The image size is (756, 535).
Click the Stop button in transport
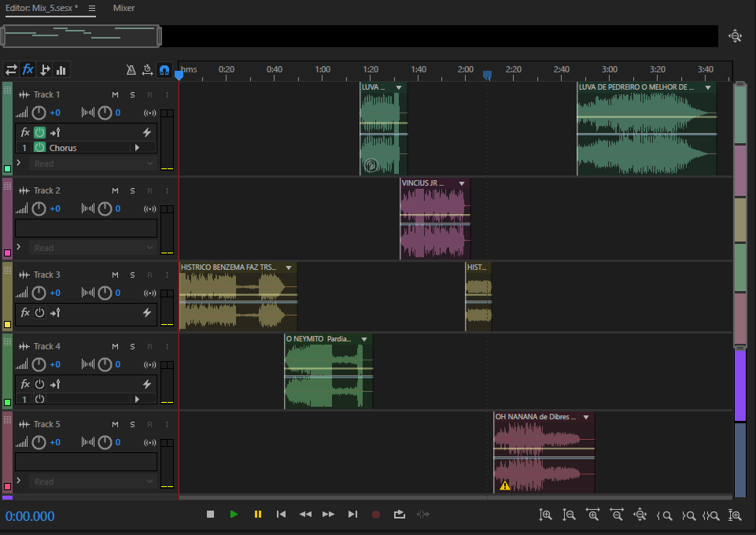210,515
